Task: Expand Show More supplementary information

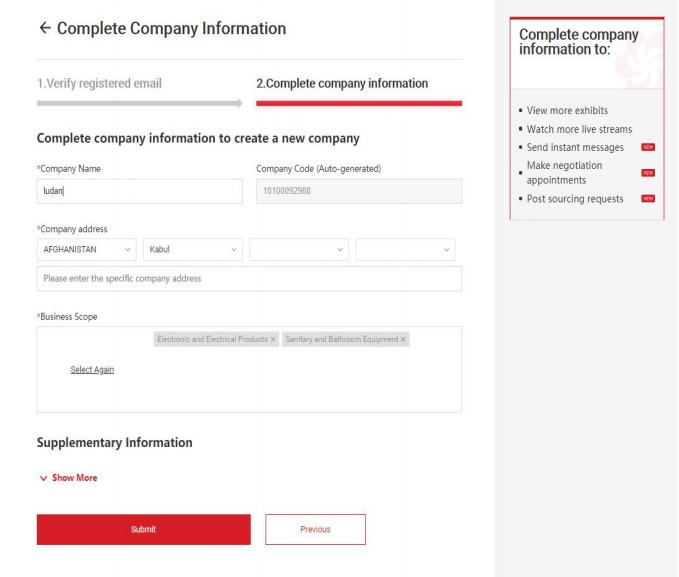Action: [x=68, y=478]
